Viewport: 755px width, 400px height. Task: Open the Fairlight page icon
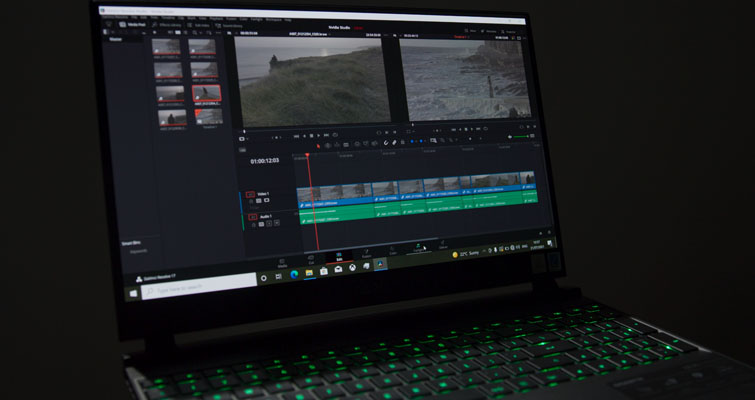pos(419,247)
